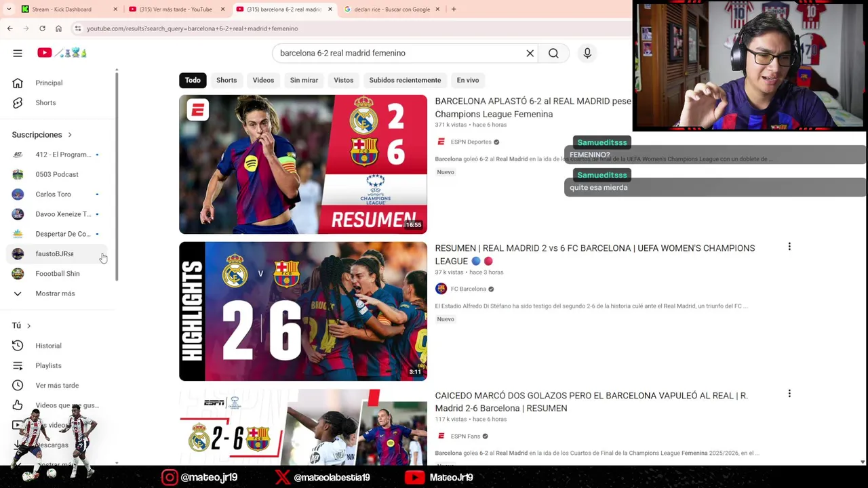Go forward with browser forward arrow
The height and width of the screenshot is (488, 868).
click(x=26, y=28)
